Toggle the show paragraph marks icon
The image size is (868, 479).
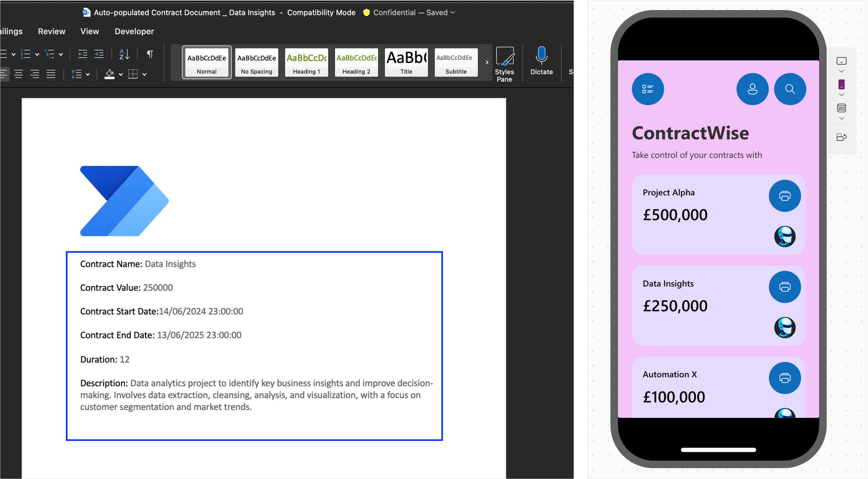click(150, 54)
